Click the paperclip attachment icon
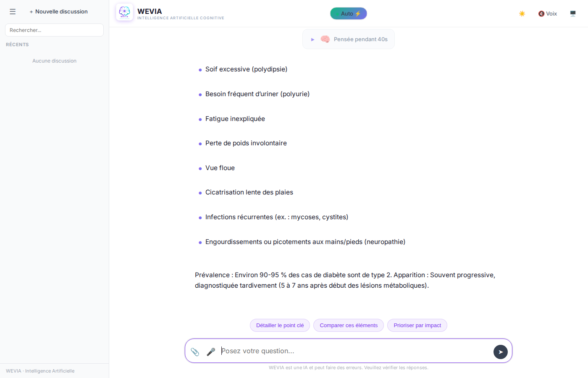588x378 pixels. pyautogui.click(x=195, y=352)
